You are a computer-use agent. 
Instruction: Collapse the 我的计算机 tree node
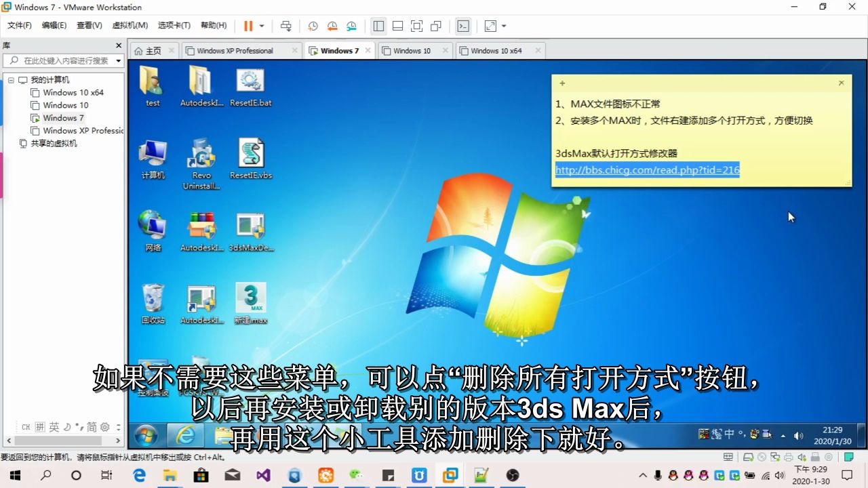point(11,80)
